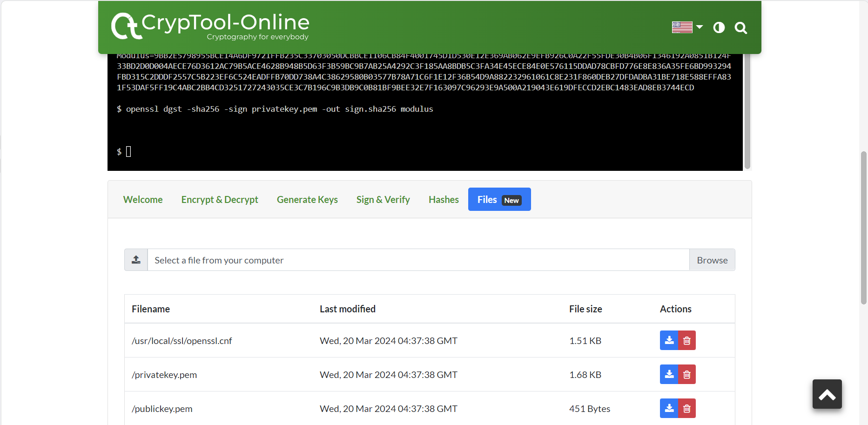Download the privatekey.pem file

coord(669,374)
